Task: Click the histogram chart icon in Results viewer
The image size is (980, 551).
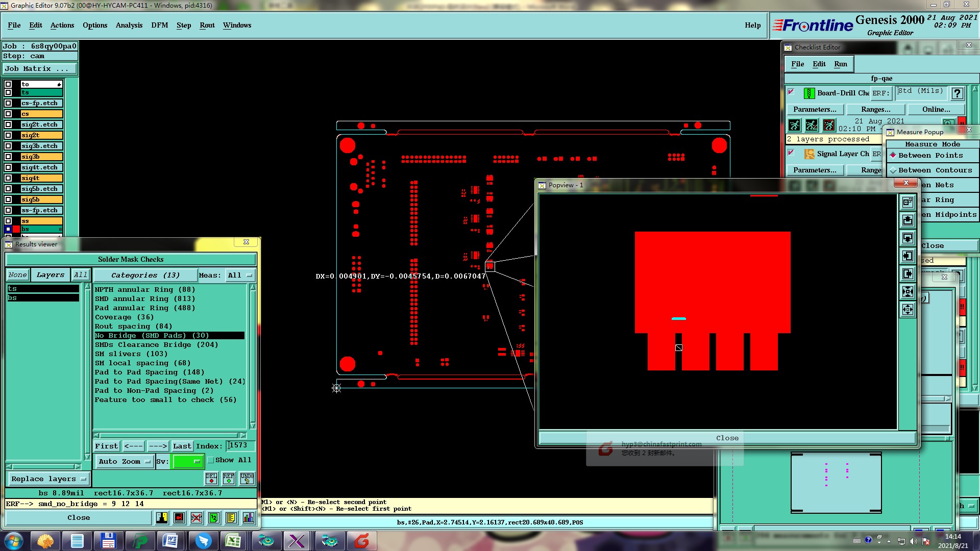Action: point(248,518)
